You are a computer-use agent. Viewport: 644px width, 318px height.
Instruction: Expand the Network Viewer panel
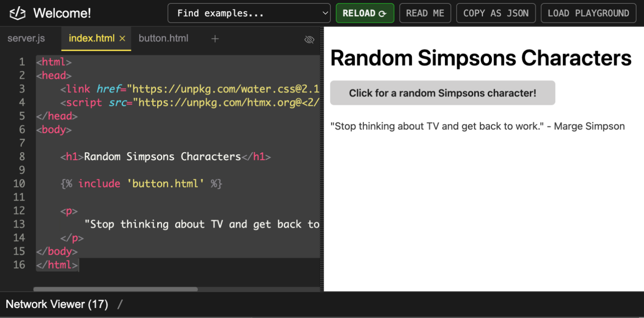pyautogui.click(x=57, y=304)
